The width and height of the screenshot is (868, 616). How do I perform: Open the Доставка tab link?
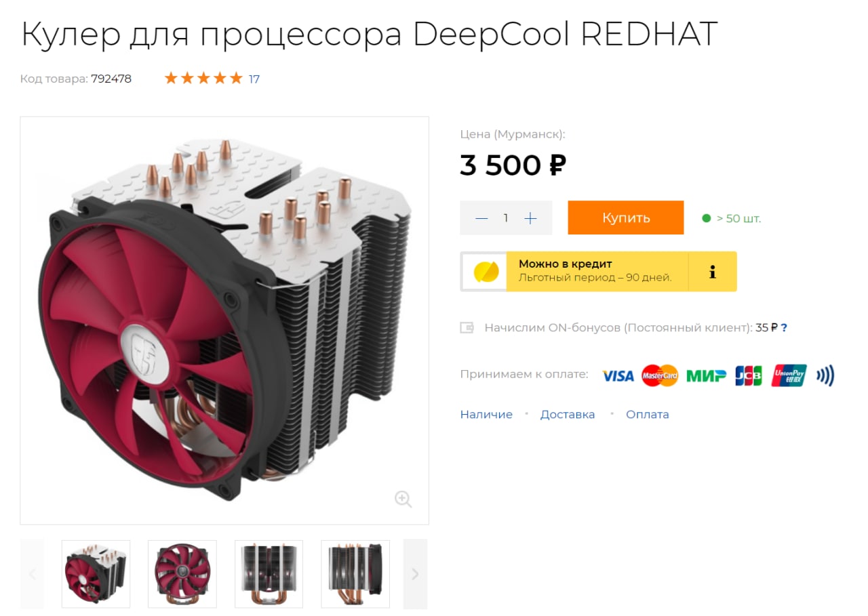(568, 415)
